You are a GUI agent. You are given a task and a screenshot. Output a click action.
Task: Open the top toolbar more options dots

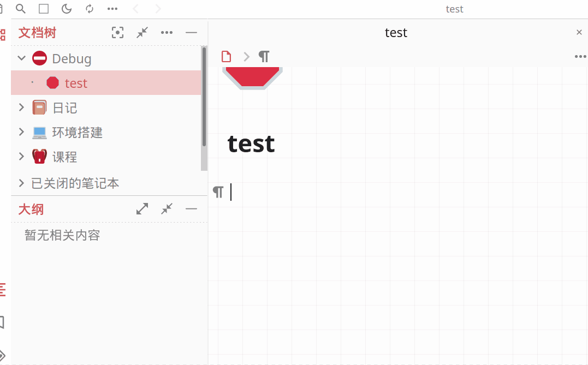point(112,9)
